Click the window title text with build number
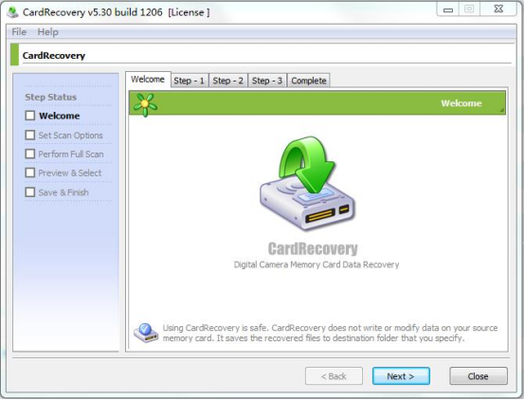The width and height of the screenshot is (525, 400). coord(116,12)
